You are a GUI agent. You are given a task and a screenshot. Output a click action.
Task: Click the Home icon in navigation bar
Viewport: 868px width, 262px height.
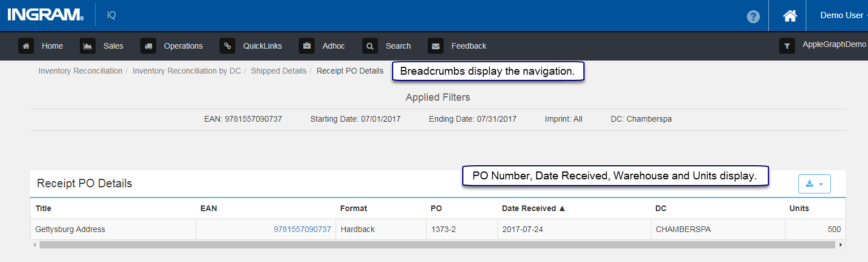26,46
